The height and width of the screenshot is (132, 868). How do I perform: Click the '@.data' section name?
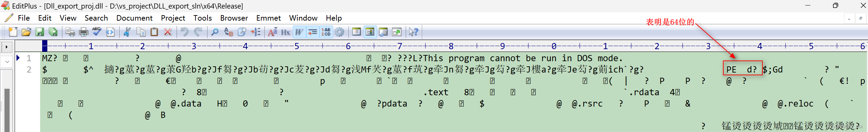[186, 103]
